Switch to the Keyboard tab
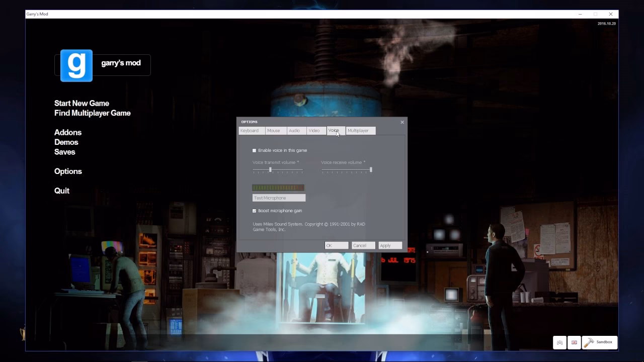The image size is (644, 362). (252, 131)
